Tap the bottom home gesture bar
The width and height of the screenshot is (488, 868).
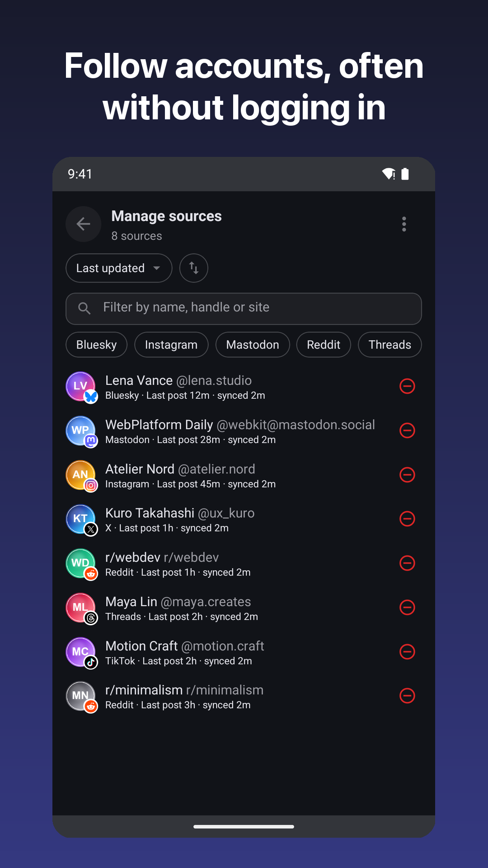(x=244, y=826)
